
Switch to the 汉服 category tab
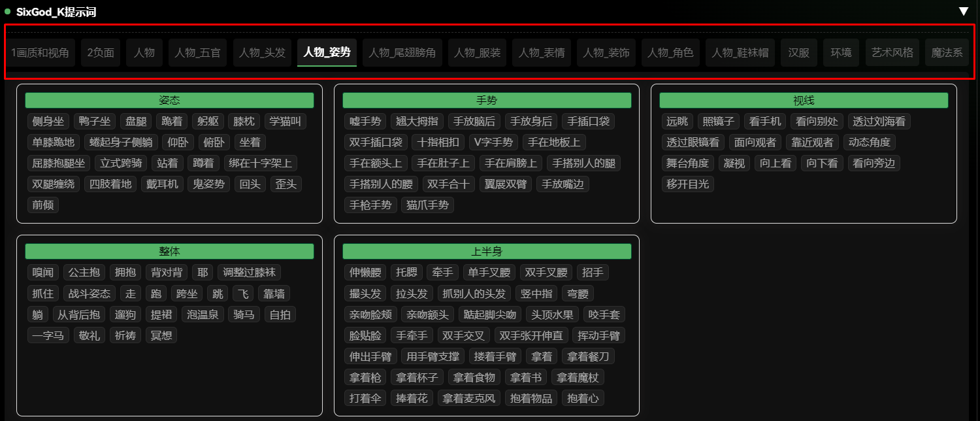coord(798,53)
